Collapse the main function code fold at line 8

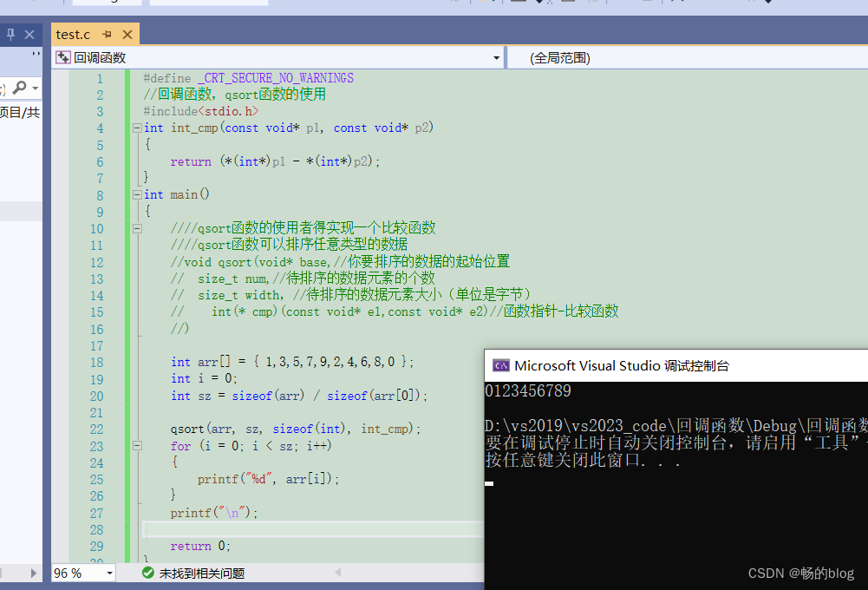click(137, 194)
